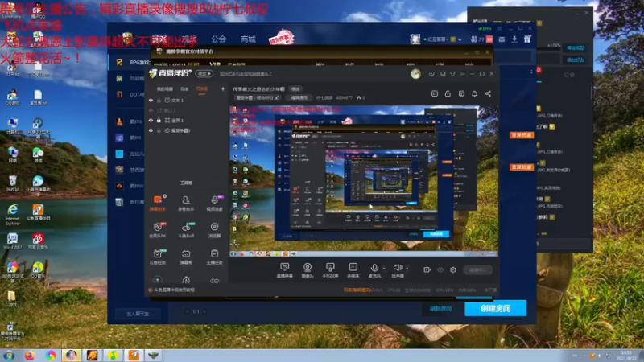The height and width of the screenshot is (362, 644).
Task: Open the home-shaped icon tool in the toolbox's bottom row
Action: 186,280
